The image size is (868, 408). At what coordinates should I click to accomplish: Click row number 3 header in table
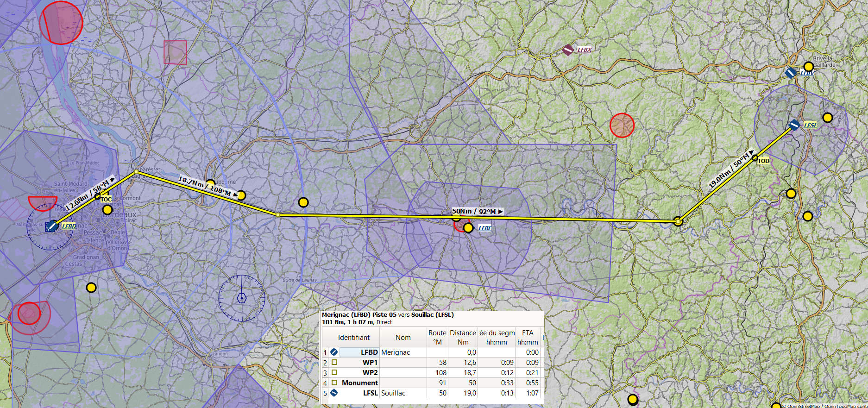tap(325, 373)
